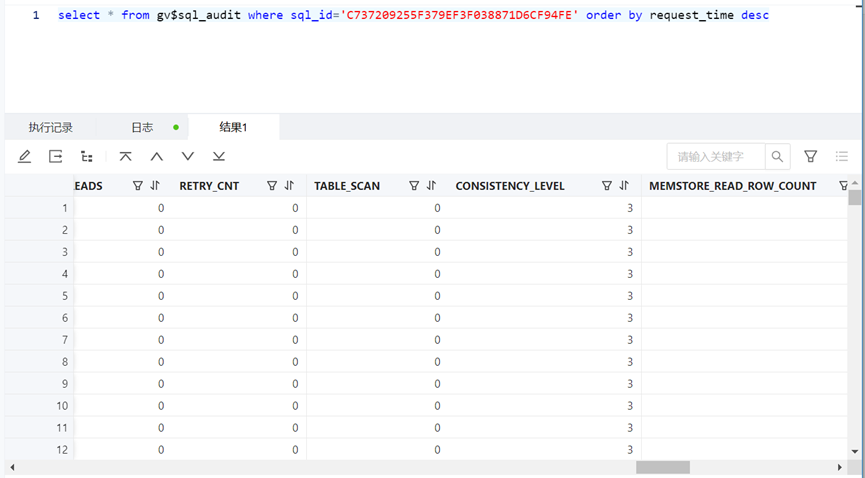Viewport: 865px width, 478px height.
Task: Open the column tree view icon
Action: 87,157
